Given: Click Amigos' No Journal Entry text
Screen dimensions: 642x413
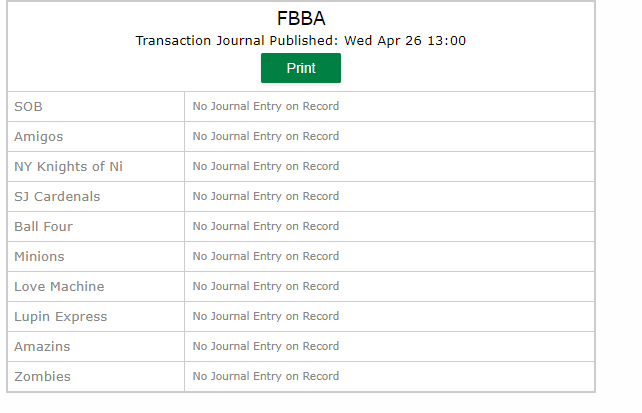Looking at the screenshot, I should pos(266,136).
